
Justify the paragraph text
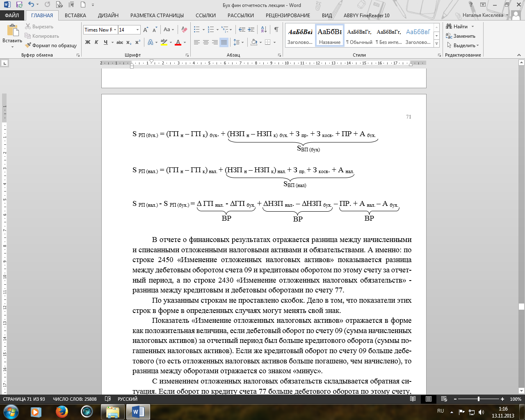click(224, 42)
